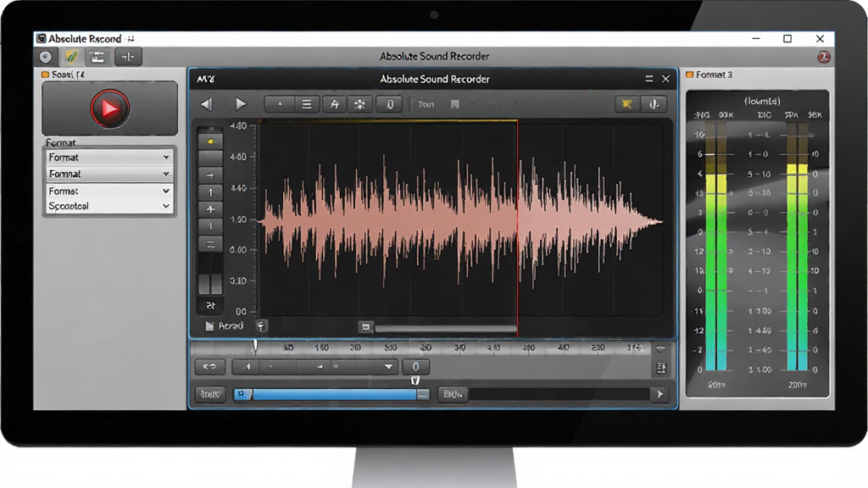Click the horizontal scrollbar under the waveform
This screenshot has height=488, width=868.
[x=446, y=329]
